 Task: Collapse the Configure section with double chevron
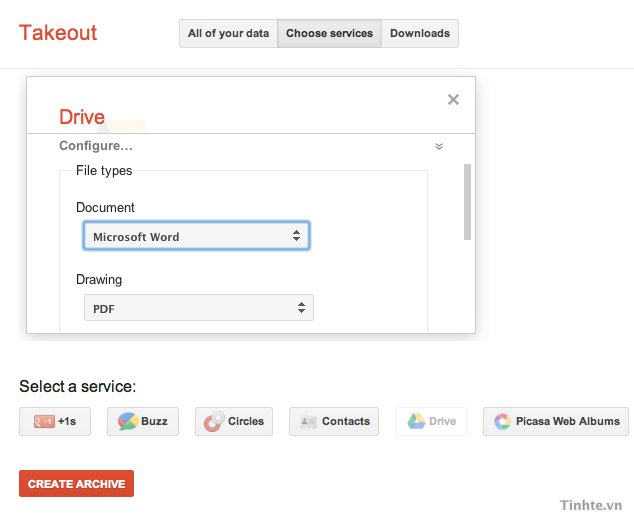point(439,146)
